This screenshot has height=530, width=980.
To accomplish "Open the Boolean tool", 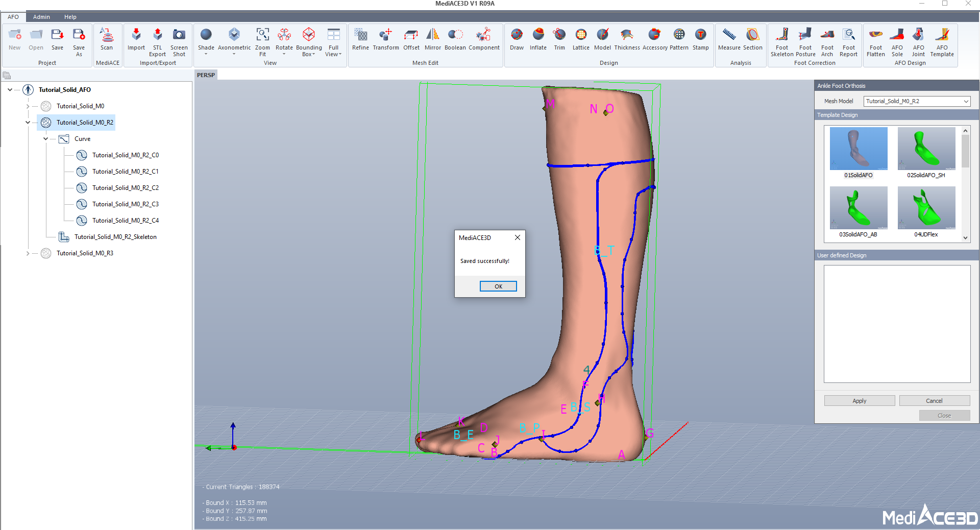I will click(x=455, y=39).
